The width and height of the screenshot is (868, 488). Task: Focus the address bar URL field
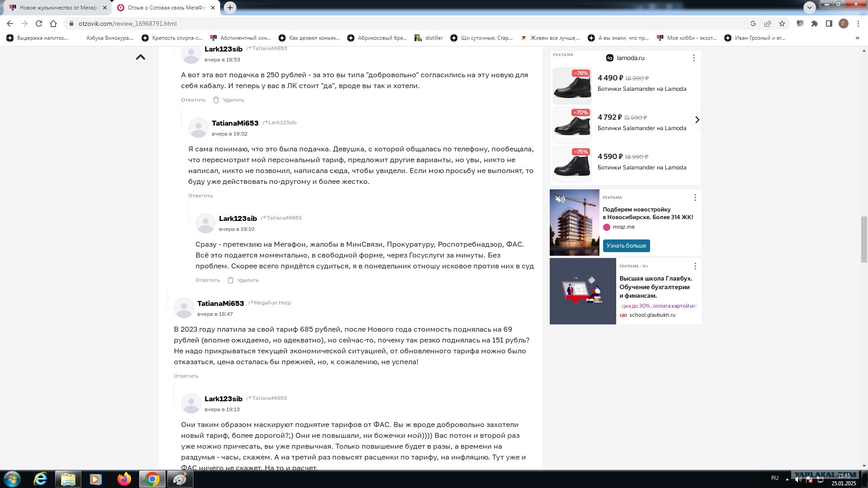(407, 23)
